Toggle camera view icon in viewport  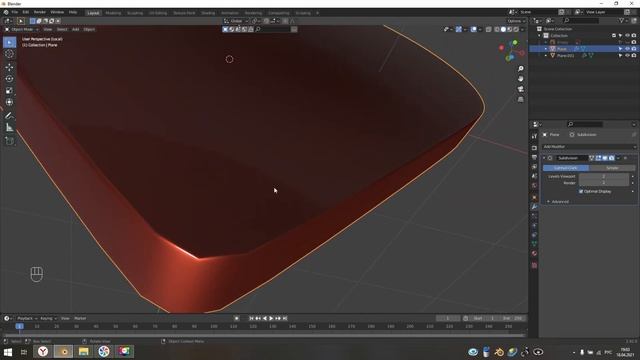coord(520,89)
